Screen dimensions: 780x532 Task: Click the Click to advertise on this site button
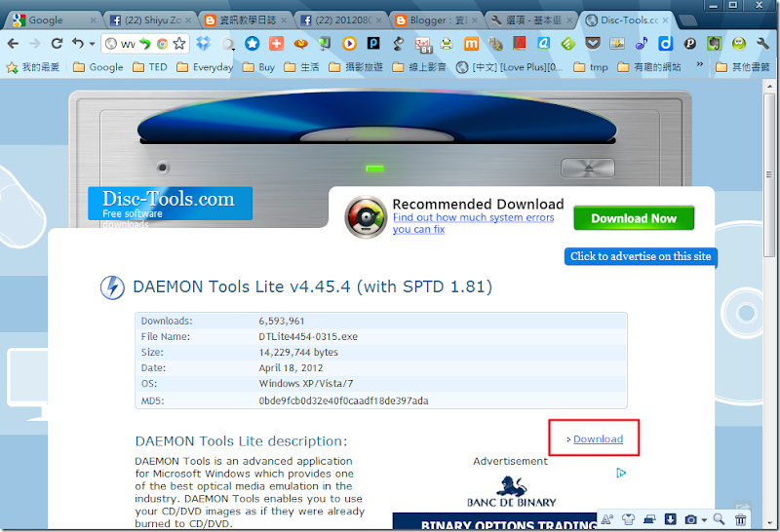tap(641, 256)
